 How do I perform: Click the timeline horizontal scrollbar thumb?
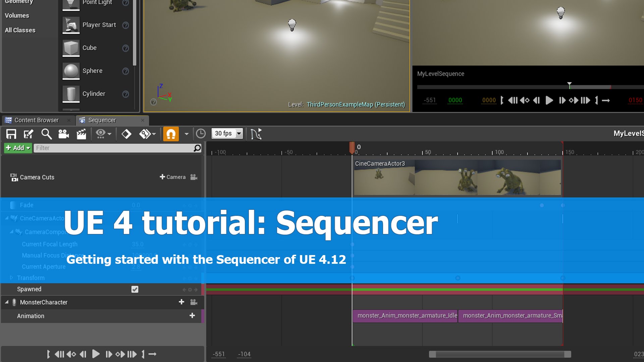click(500, 354)
